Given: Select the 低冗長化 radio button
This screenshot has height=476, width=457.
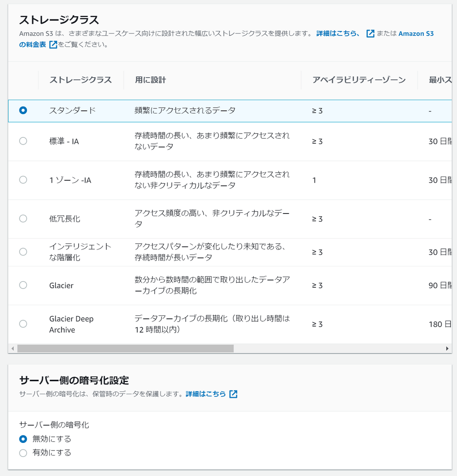Looking at the screenshot, I should (x=23, y=219).
